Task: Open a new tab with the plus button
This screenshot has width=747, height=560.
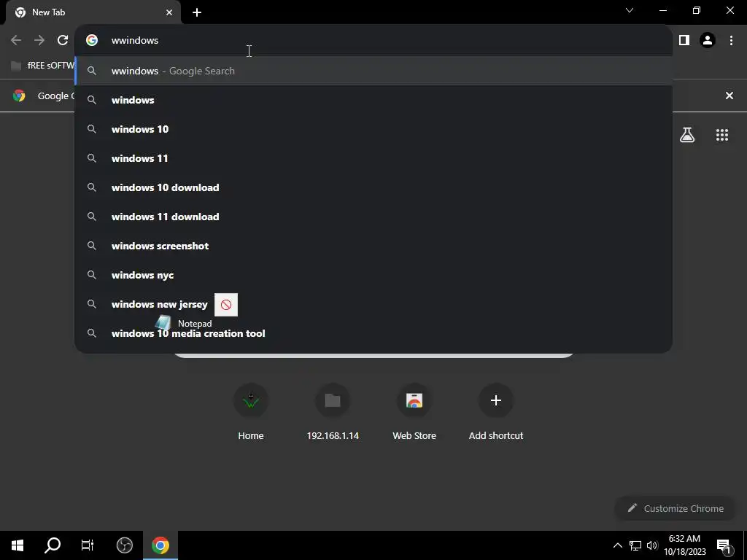Action: point(197,12)
